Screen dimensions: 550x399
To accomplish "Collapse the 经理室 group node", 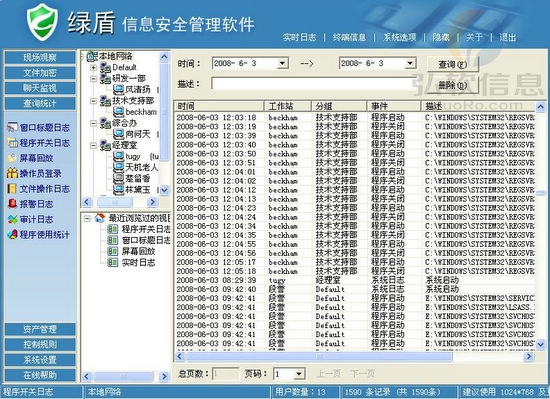I will coord(93,145).
